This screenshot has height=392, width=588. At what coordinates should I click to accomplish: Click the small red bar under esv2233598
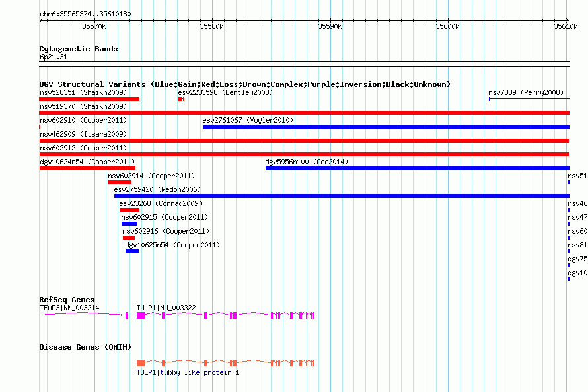coord(181,99)
